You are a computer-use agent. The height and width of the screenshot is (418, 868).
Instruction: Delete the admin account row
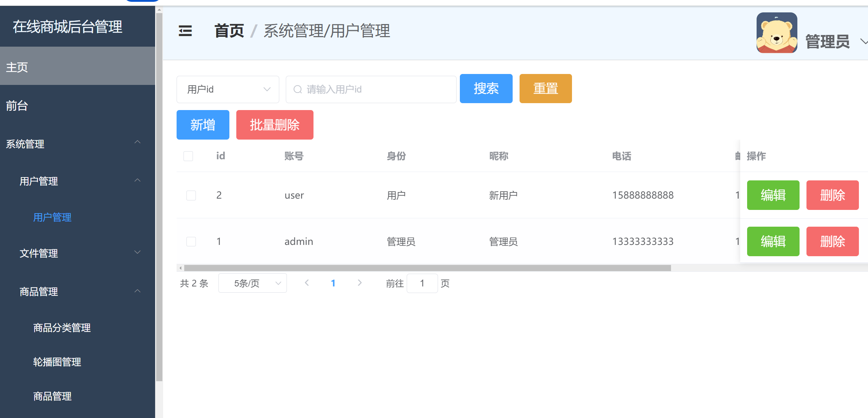(832, 241)
